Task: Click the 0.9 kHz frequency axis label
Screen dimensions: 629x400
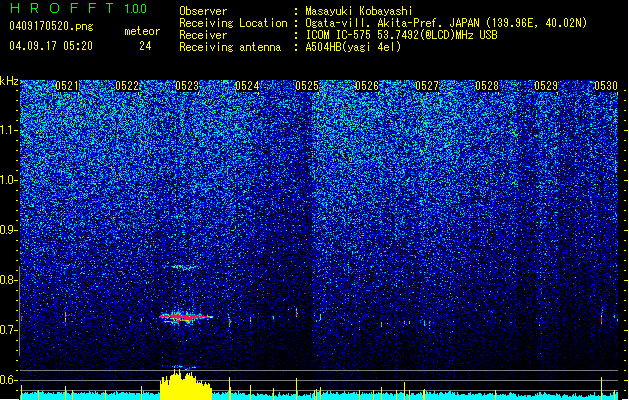Action: coord(9,230)
